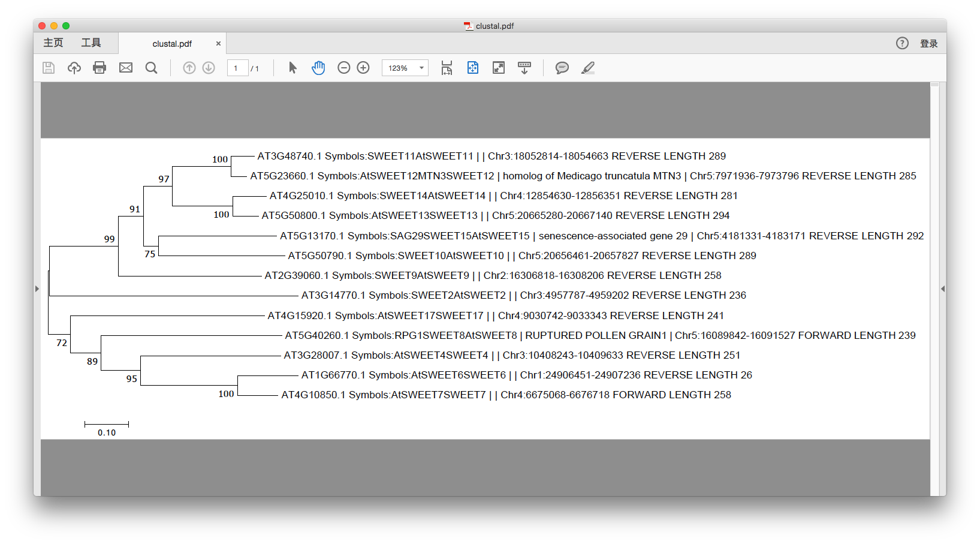Send document by email envelope icon

coord(126,68)
